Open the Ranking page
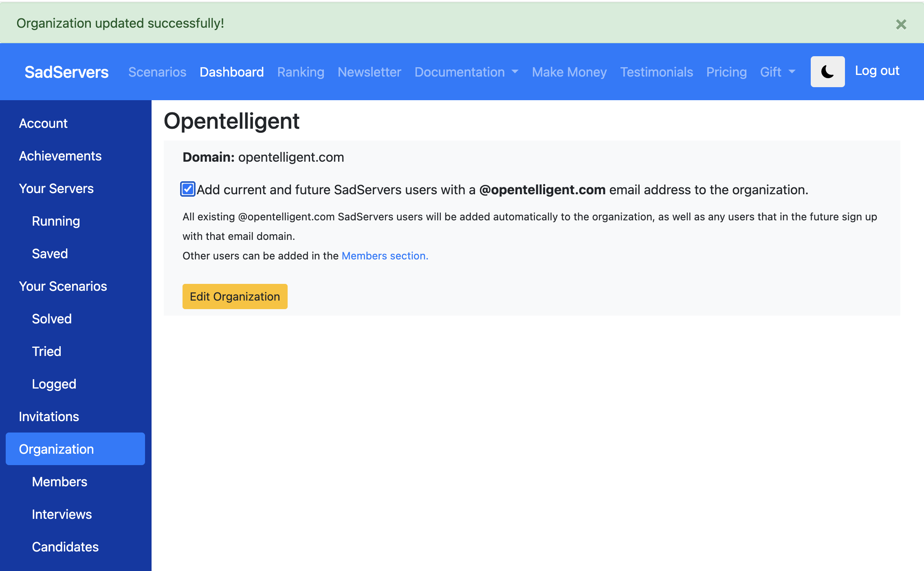The width and height of the screenshot is (924, 571). pos(301,72)
